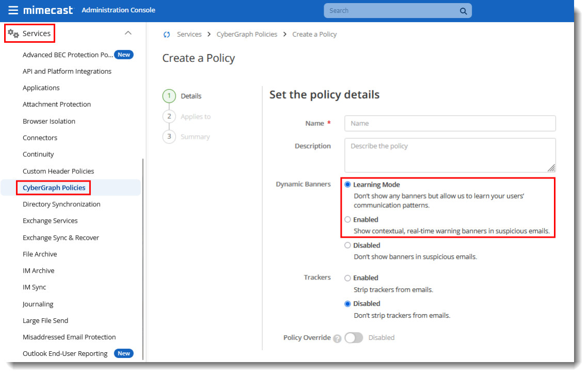588x376 pixels.
Task: Click the 'Set the policy details' heading
Action: click(x=324, y=95)
